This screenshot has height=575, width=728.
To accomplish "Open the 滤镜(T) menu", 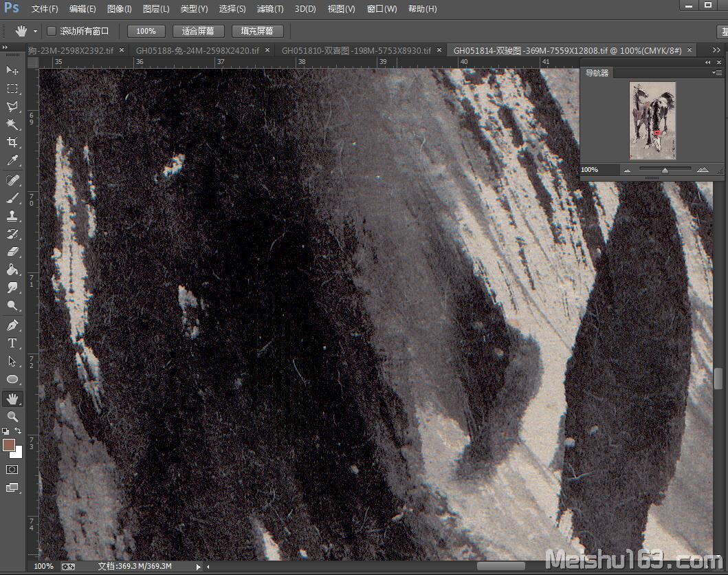I will (269, 9).
